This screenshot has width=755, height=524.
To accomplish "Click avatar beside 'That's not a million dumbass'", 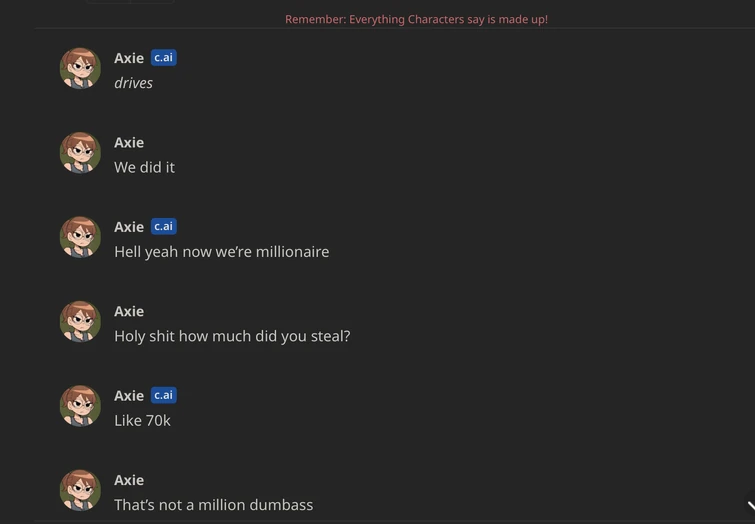I will click(x=80, y=491).
